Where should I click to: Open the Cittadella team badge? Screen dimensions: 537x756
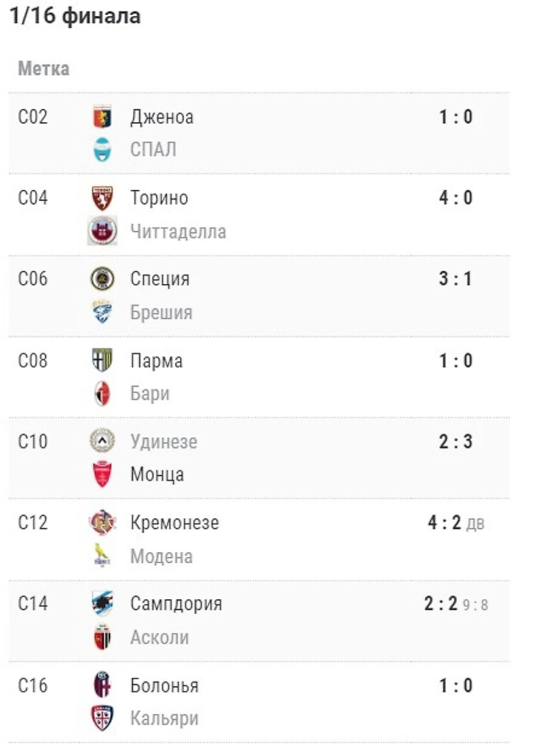coord(102,230)
